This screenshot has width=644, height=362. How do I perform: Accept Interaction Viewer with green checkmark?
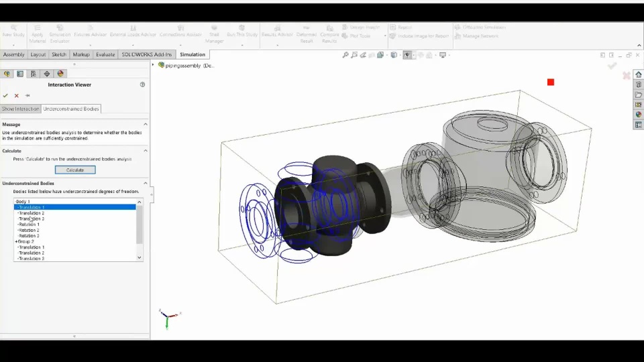5,96
